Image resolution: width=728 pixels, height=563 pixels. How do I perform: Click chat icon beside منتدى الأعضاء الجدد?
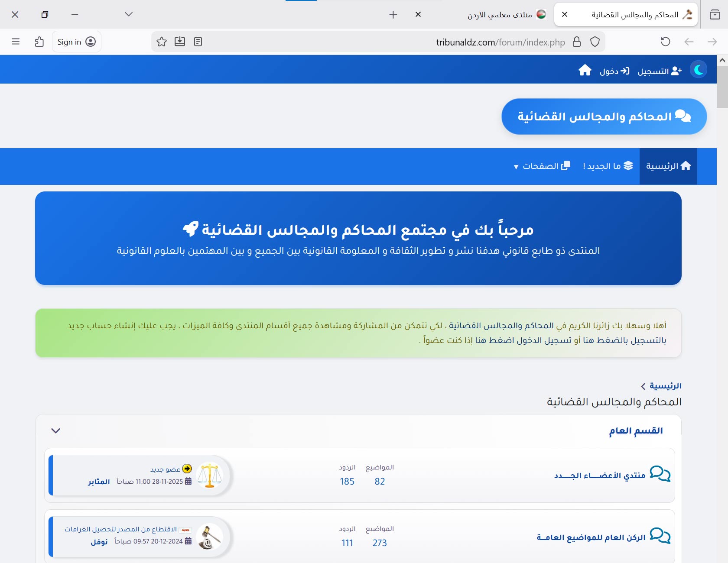tap(660, 474)
